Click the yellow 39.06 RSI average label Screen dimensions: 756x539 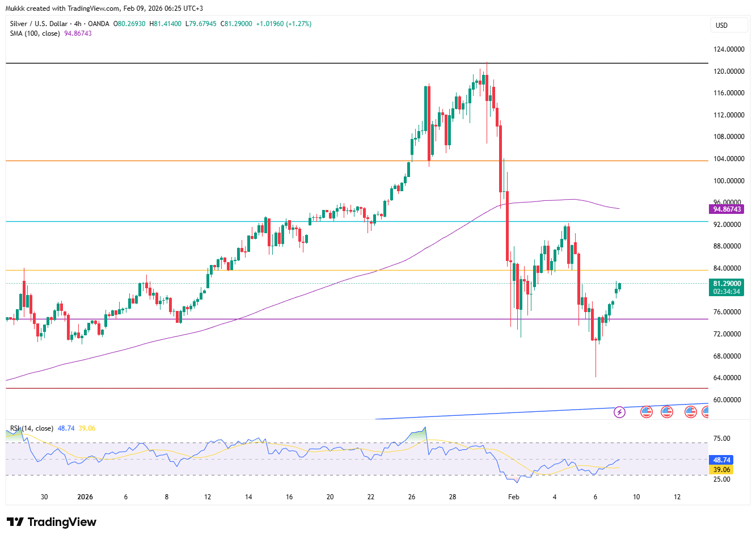coord(721,470)
